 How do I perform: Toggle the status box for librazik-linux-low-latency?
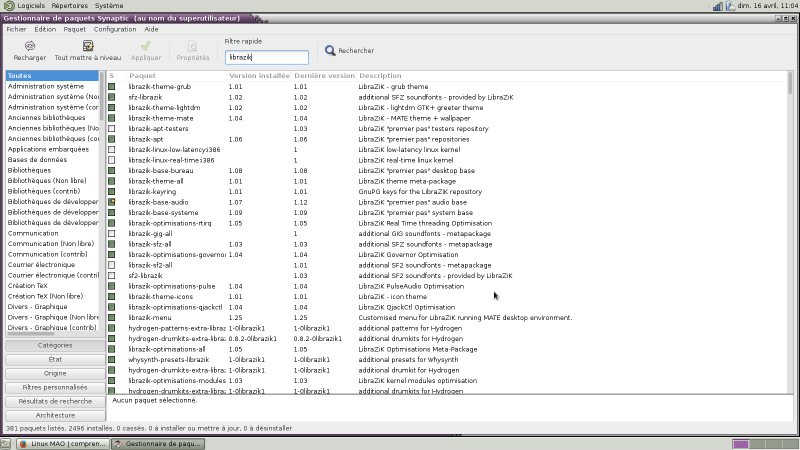pos(112,150)
